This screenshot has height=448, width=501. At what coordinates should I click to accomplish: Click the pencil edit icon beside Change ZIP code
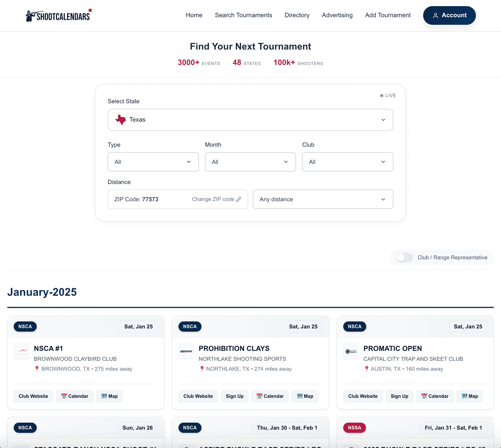click(x=239, y=199)
